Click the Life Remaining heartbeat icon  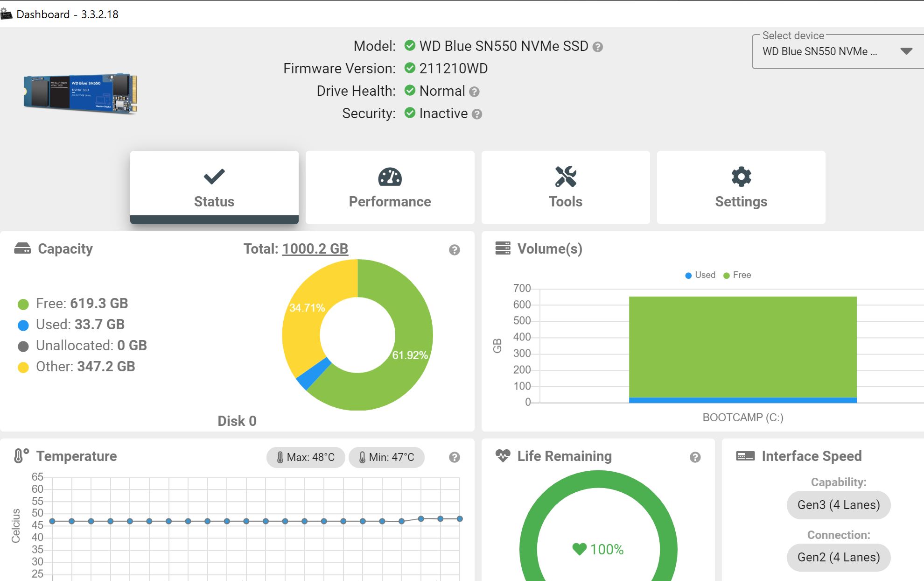[x=504, y=456]
